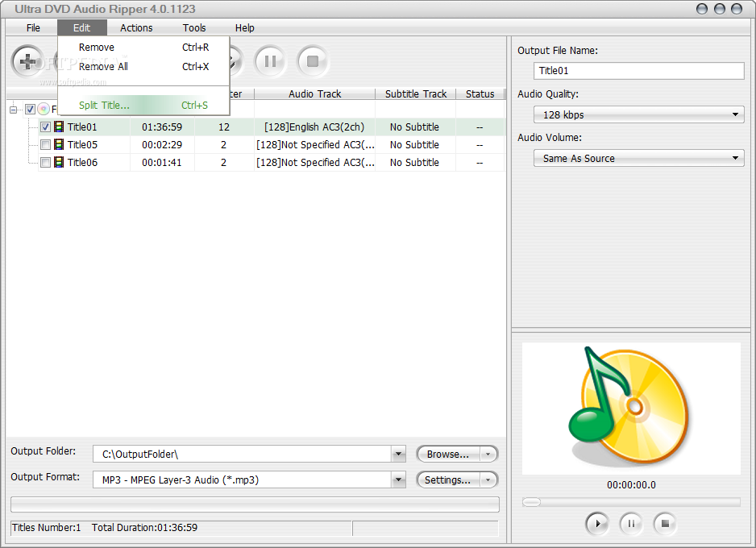Open the Audio Volume Same As Source dropdown

639,158
